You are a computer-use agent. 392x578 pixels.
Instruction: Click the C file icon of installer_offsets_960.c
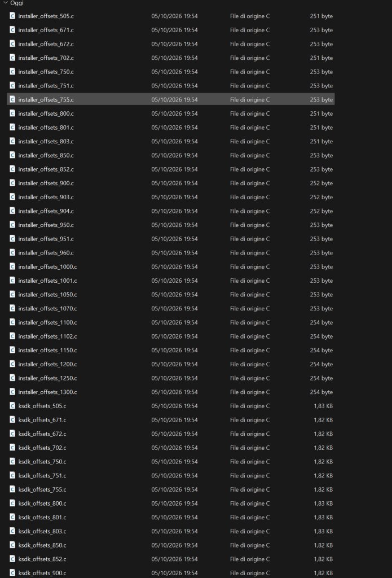(12, 252)
